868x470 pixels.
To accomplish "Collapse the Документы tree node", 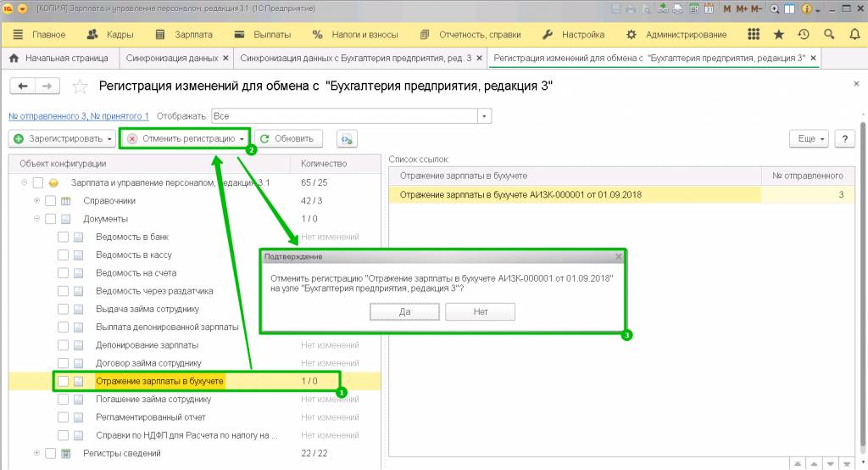I will [x=37, y=218].
